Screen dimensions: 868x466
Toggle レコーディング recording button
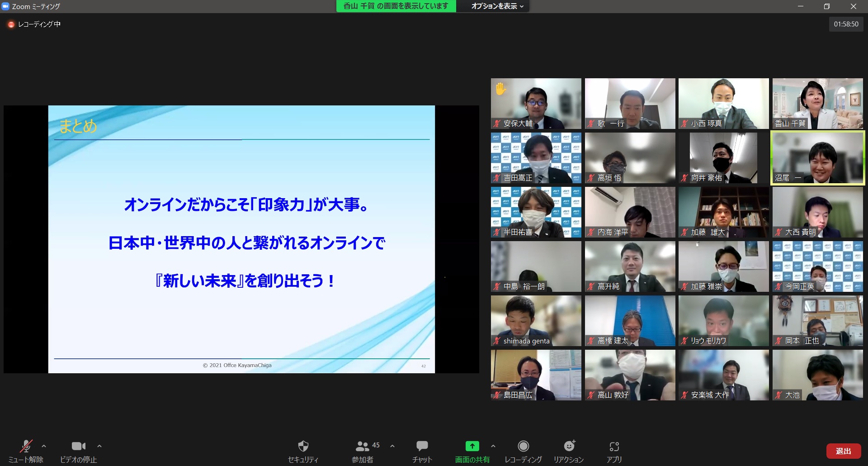(x=524, y=451)
